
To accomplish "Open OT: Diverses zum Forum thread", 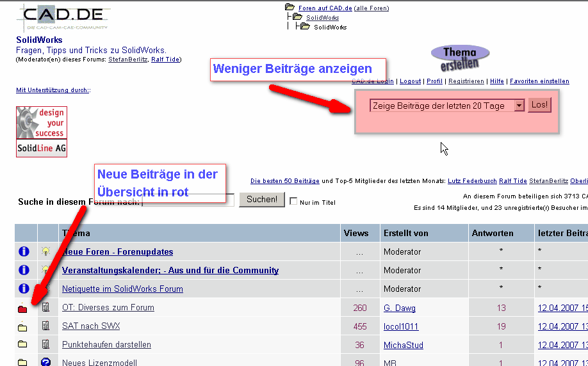I will click(x=108, y=308).
